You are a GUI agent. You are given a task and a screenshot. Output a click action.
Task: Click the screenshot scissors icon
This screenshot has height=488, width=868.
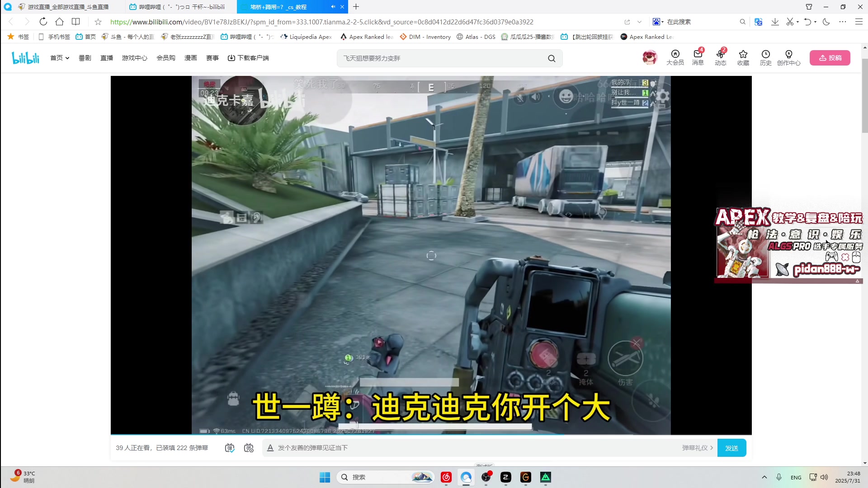[x=790, y=22]
